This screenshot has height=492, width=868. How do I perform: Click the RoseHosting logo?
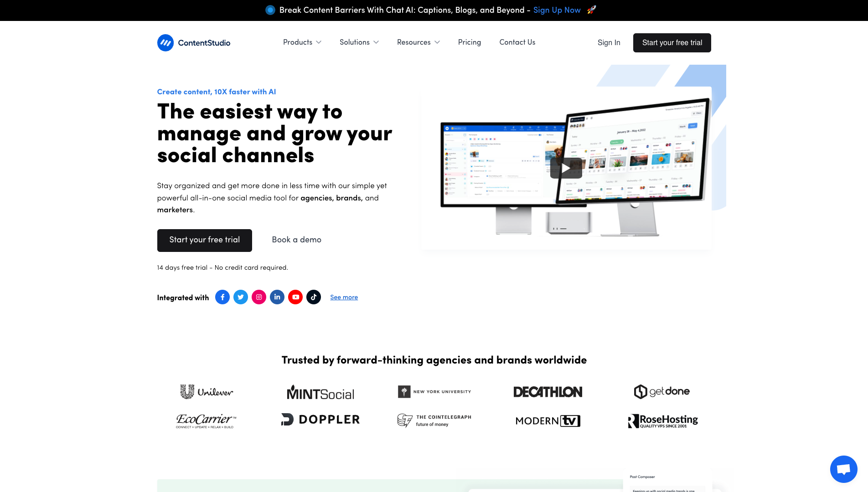point(663,421)
